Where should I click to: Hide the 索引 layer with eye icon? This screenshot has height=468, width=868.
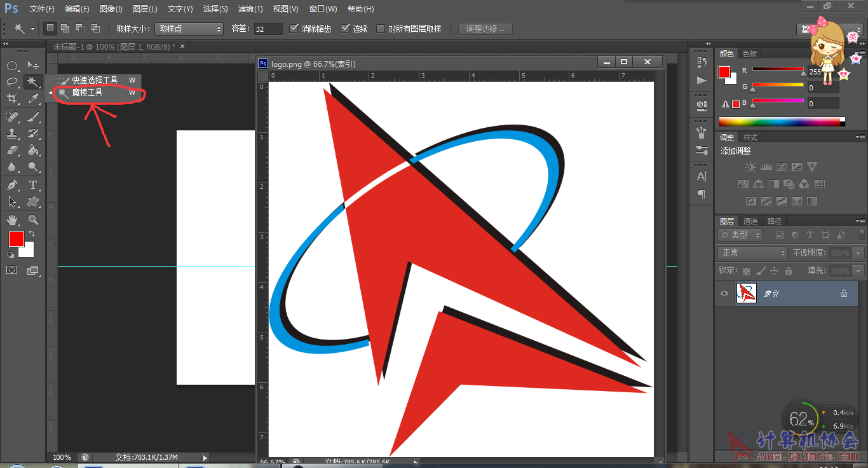724,293
